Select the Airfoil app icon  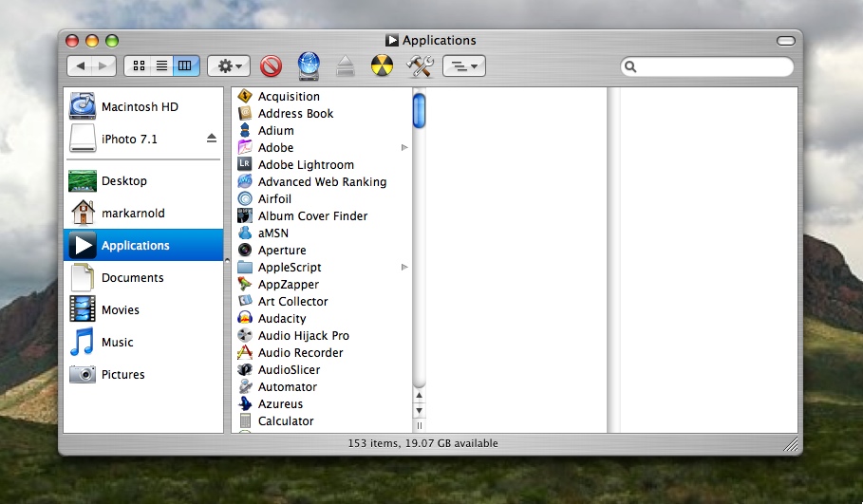point(245,198)
